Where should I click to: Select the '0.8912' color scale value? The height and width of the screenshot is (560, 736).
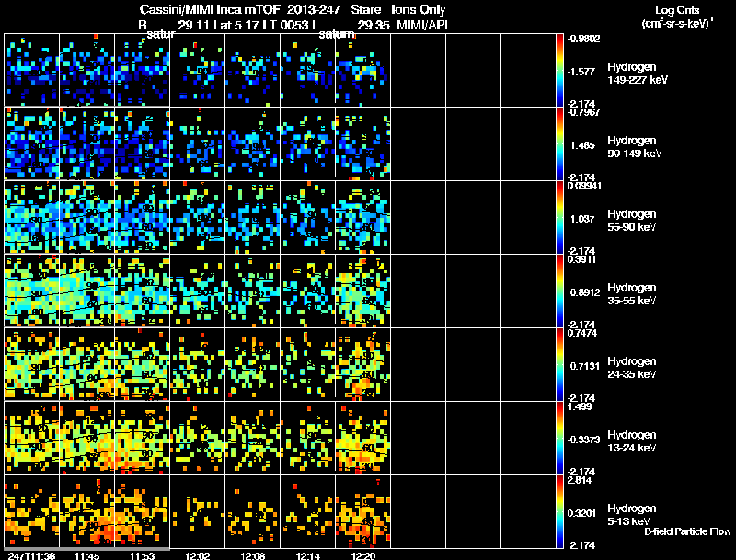click(x=585, y=292)
